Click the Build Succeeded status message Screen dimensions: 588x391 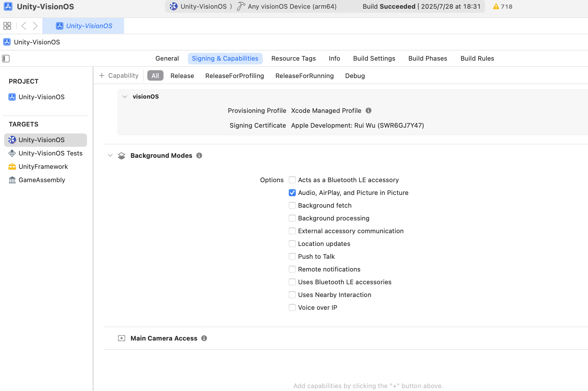tap(421, 6)
